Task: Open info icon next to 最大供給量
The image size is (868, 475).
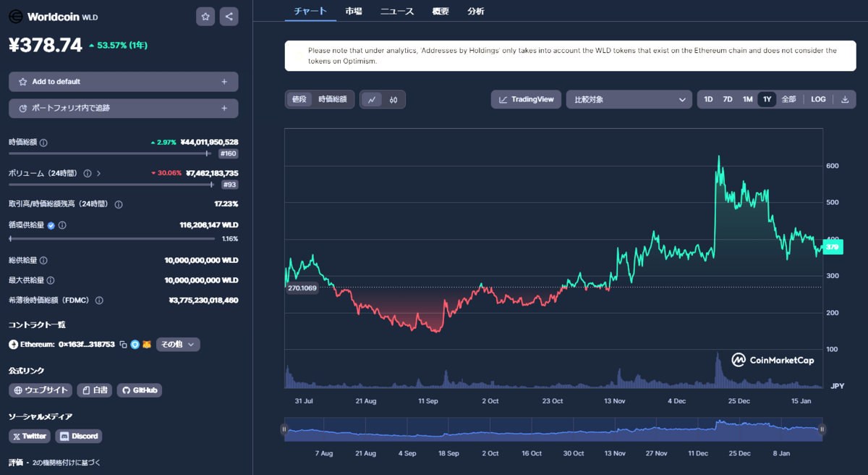Action: click(x=51, y=280)
